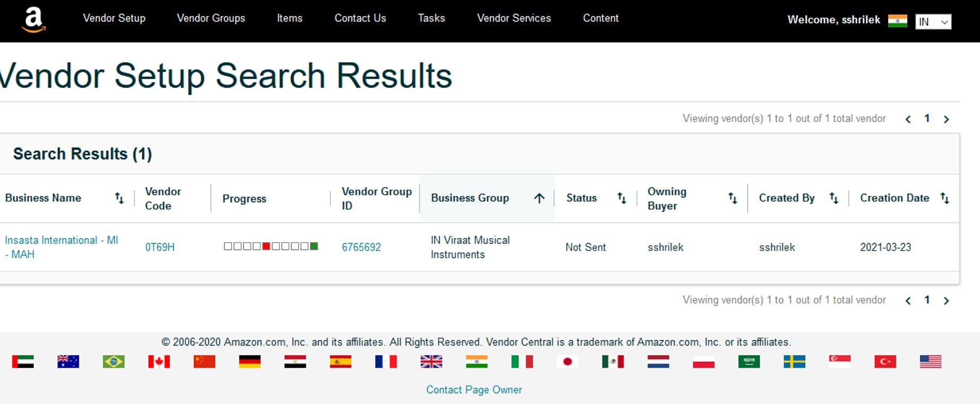Sort by Status column arrows
Image resolution: width=980 pixels, height=404 pixels.
point(621,198)
